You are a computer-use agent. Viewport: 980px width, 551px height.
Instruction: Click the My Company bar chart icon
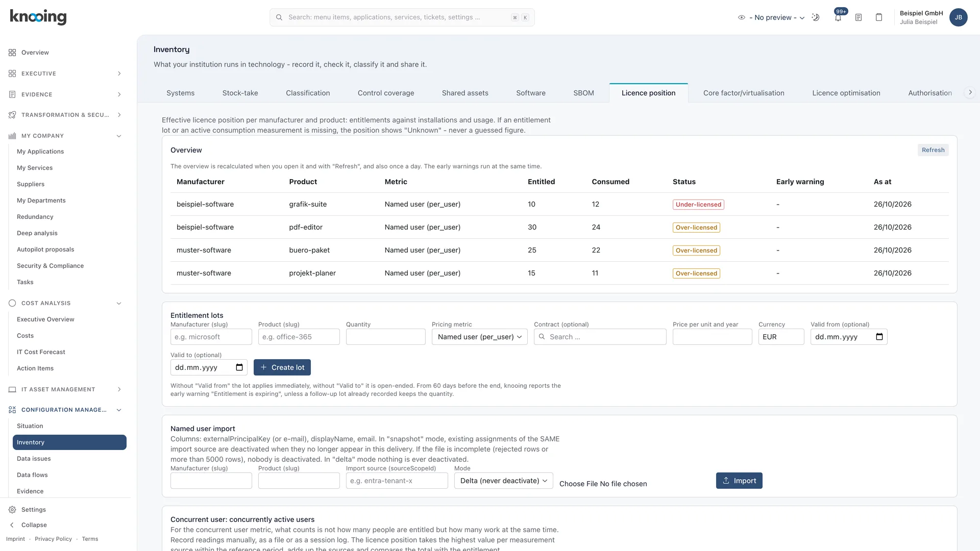(12, 136)
